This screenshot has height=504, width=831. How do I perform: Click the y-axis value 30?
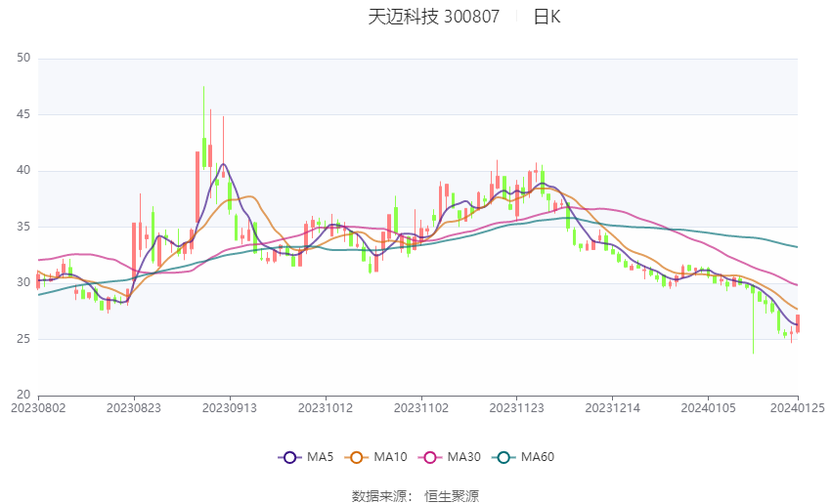23,282
